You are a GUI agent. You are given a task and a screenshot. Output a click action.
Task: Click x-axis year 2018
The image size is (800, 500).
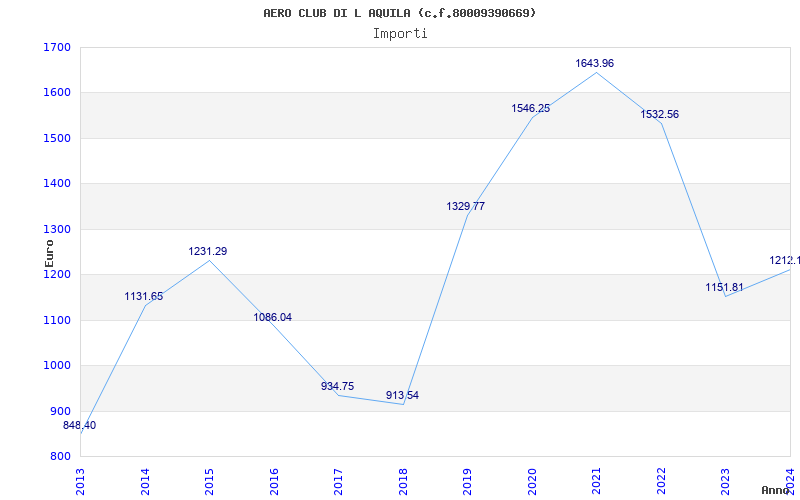pyautogui.click(x=403, y=481)
